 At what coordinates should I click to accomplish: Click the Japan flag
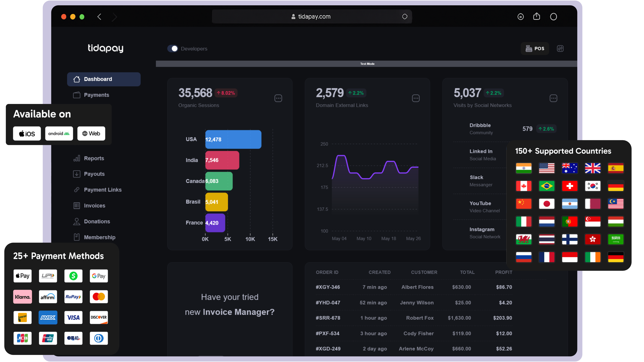pyautogui.click(x=547, y=204)
